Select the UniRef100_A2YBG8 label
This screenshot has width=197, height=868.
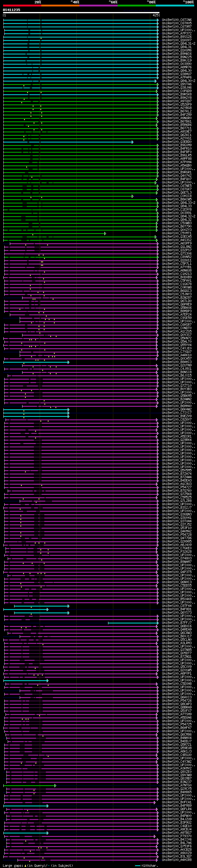click(x=177, y=108)
